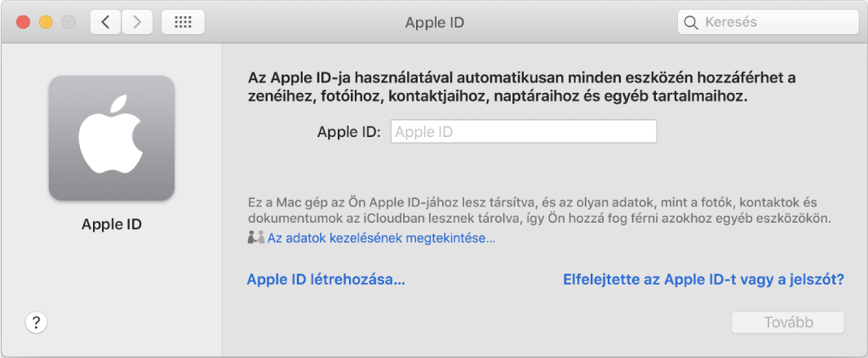Click the 'Apple ID létrehozása…' link
The height and width of the screenshot is (358, 868).
coord(325,281)
